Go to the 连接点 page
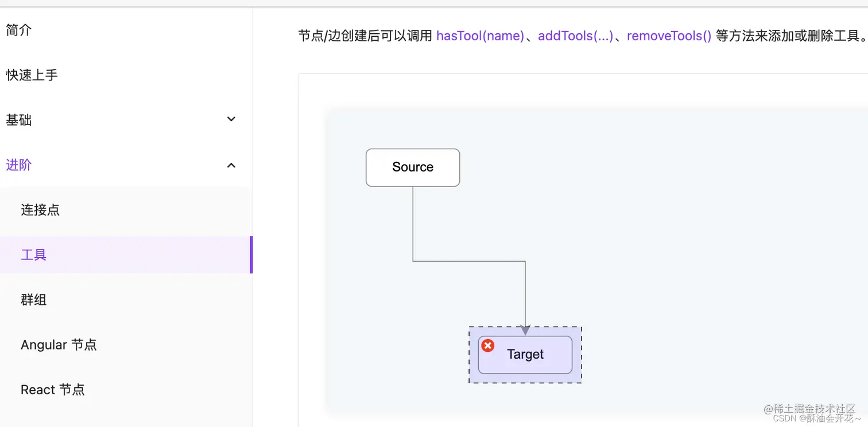This screenshot has width=868, height=427. pyautogui.click(x=40, y=210)
